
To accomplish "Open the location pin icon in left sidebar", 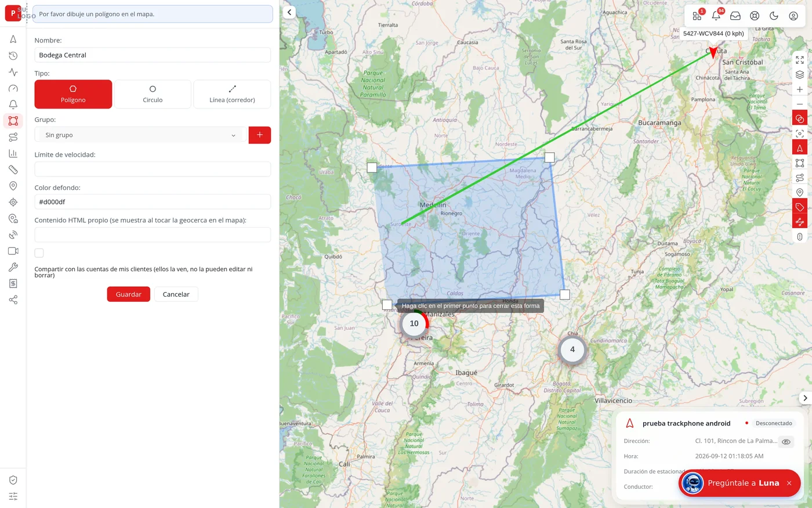I will pyautogui.click(x=13, y=186).
